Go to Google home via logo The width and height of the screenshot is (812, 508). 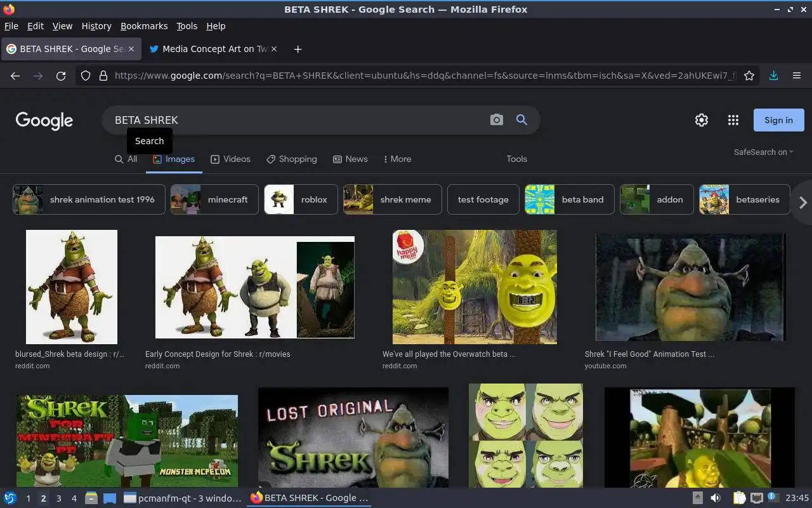[44, 120]
